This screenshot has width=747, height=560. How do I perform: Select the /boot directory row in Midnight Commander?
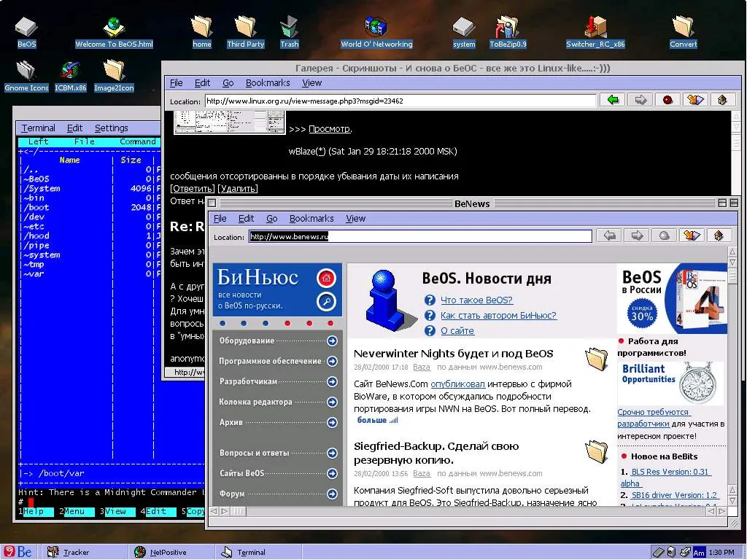[88, 207]
